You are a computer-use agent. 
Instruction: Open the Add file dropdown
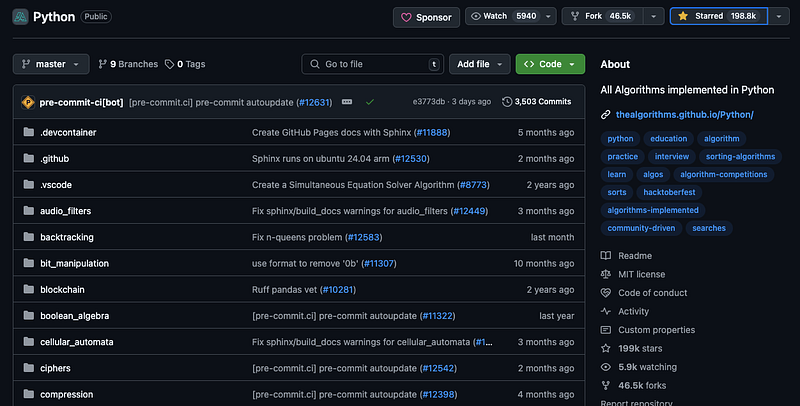tap(480, 64)
